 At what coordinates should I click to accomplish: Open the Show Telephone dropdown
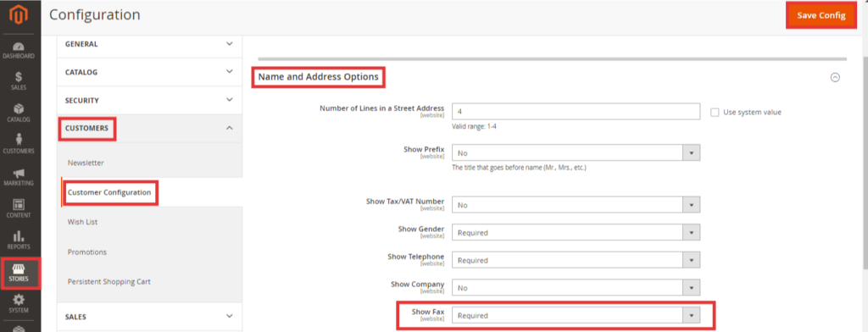point(576,260)
